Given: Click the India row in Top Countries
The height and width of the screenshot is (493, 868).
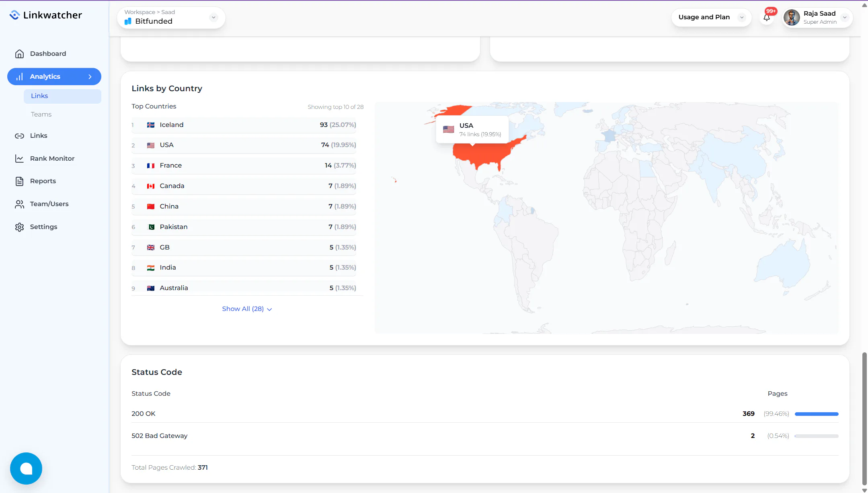Looking at the screenshot, I should click(x=244, y=268).
